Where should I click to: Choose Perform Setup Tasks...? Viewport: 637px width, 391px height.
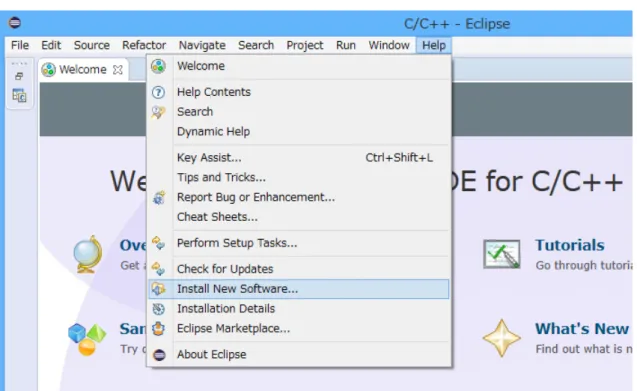tap(300, 243)
